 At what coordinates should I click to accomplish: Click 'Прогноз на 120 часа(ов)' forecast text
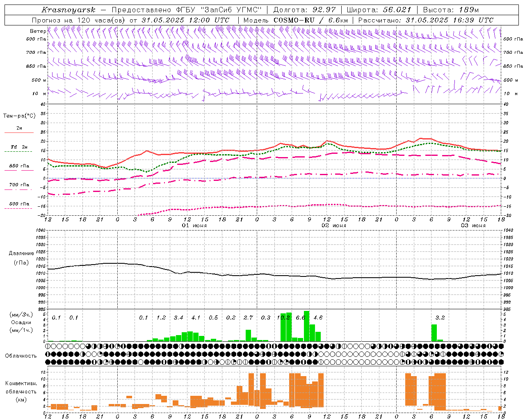click(79, 20)
